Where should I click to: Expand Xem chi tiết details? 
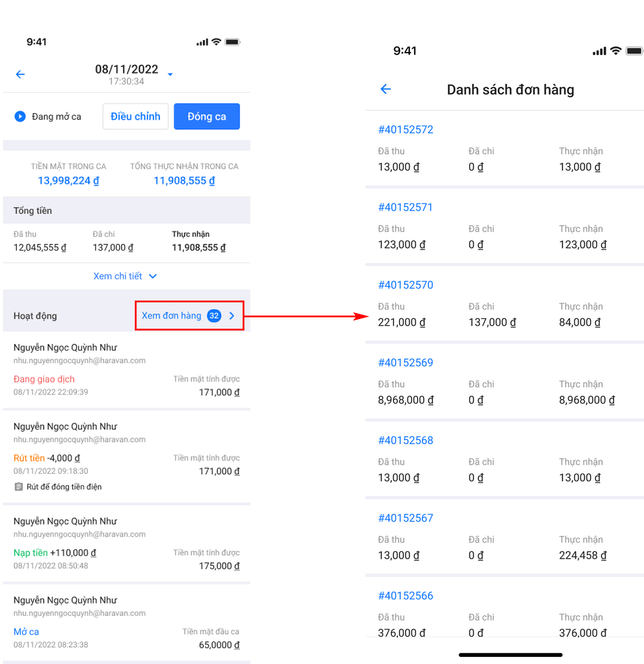(x=125, y=276)
